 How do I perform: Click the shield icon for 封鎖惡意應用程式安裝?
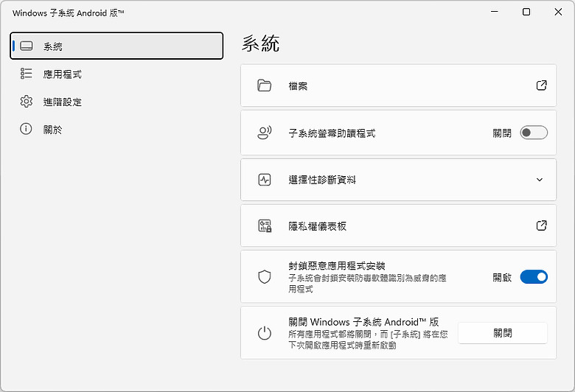coord(265,277)
